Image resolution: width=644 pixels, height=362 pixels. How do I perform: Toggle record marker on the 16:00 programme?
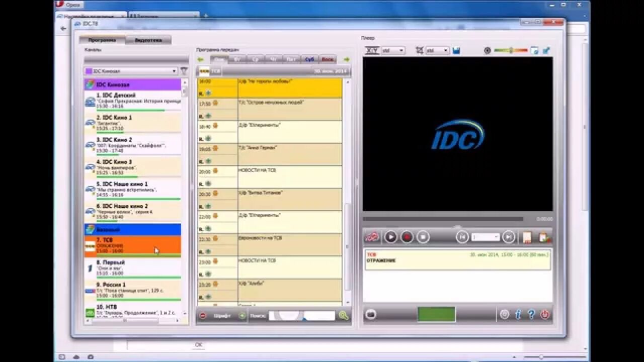tap(208, 93)
